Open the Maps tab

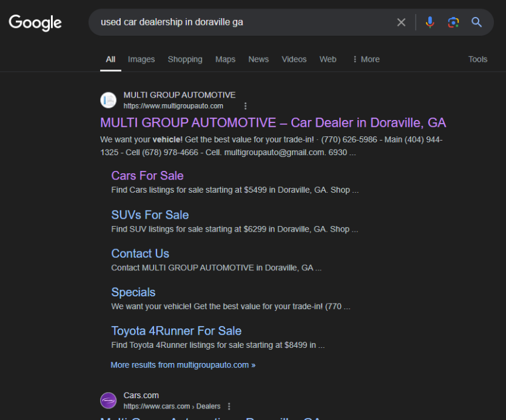tap(225, 59)
